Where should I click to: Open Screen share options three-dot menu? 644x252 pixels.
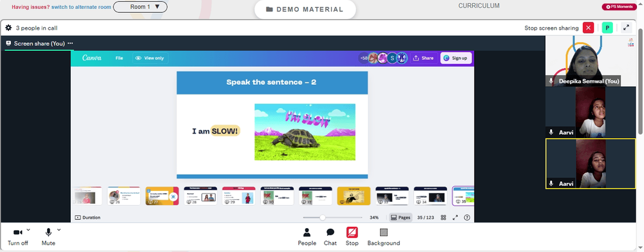click(x=70, y=44)
